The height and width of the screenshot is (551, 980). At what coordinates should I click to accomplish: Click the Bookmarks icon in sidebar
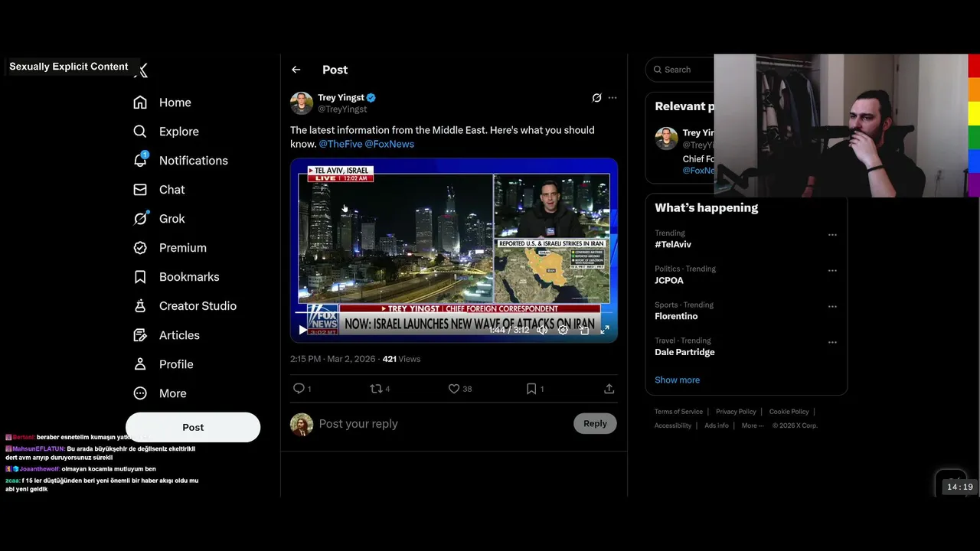(140, 277)
